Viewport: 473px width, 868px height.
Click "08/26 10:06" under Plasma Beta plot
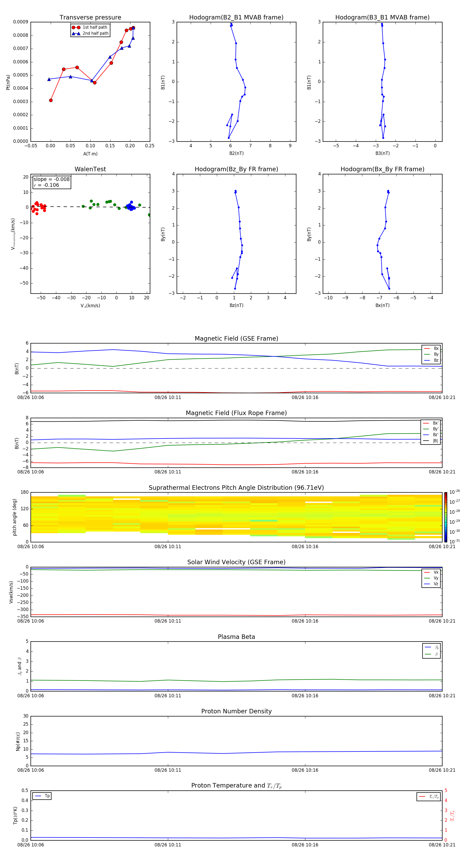click(x=31, y=695)
